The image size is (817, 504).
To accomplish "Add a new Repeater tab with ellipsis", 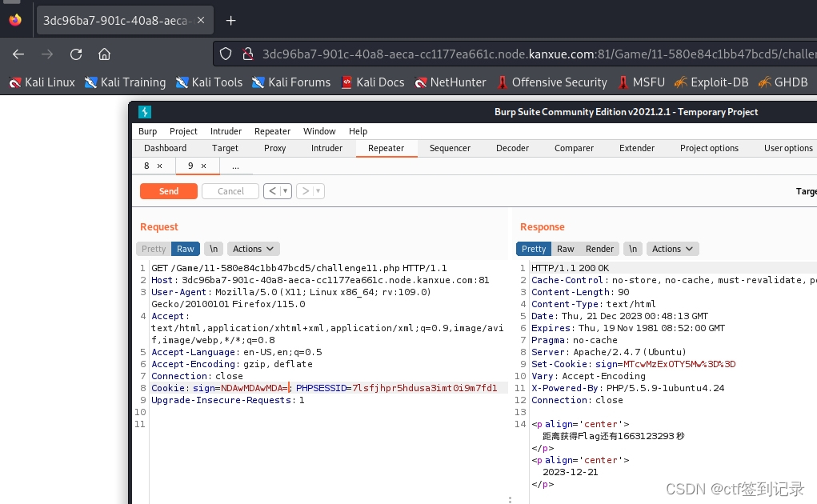I will tap(235, 166).
